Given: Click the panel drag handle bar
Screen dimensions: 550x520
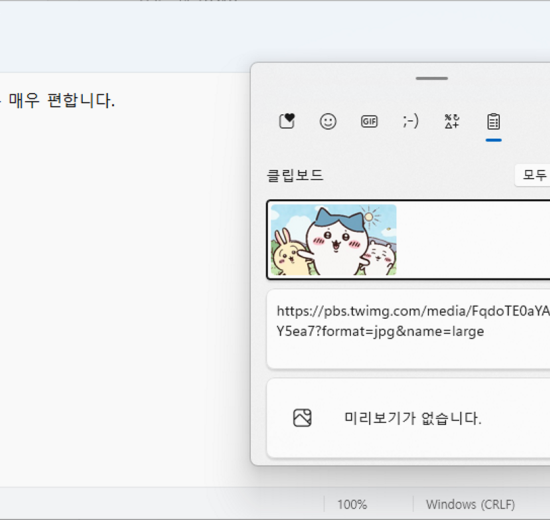Looking at the screenshot, I should point(432,78).
